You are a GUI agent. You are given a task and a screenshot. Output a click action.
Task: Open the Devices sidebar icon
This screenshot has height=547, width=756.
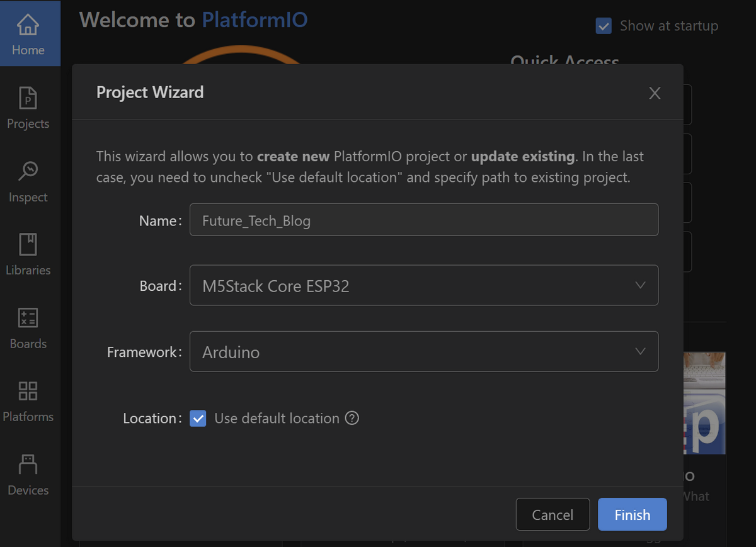pyautogui.click(x=28, y=475)
